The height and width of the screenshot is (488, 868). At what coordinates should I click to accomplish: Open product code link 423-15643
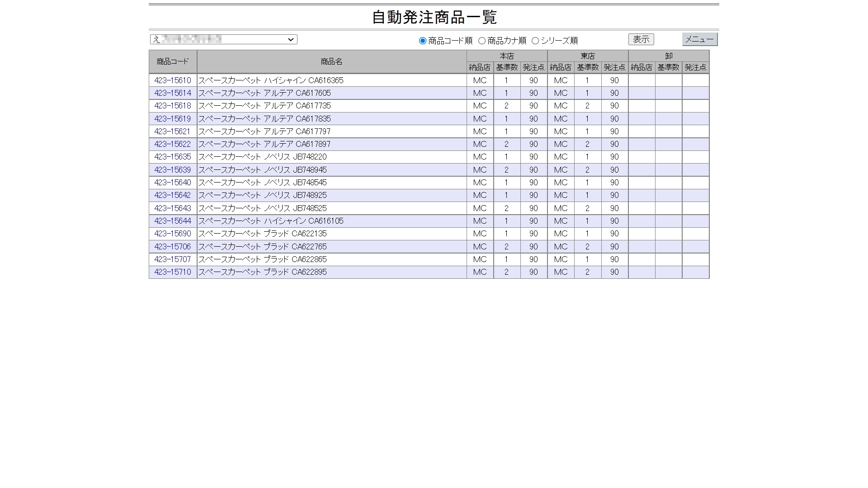[x=173, y=208]
